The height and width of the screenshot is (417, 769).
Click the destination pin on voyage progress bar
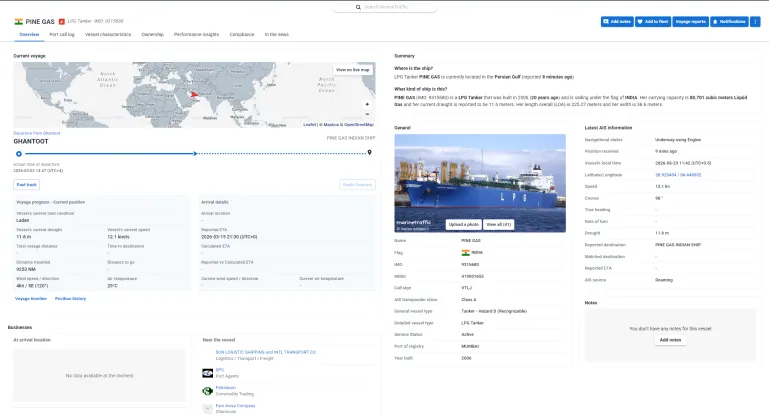tap(370, 153)
